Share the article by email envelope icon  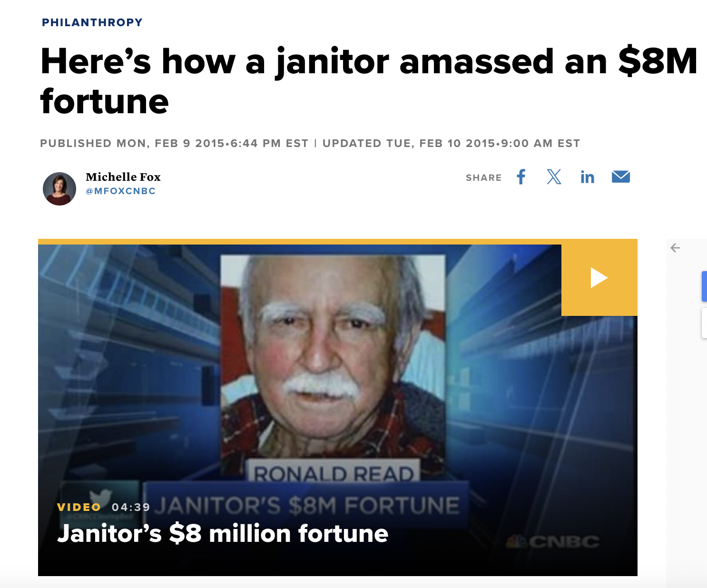621,177
